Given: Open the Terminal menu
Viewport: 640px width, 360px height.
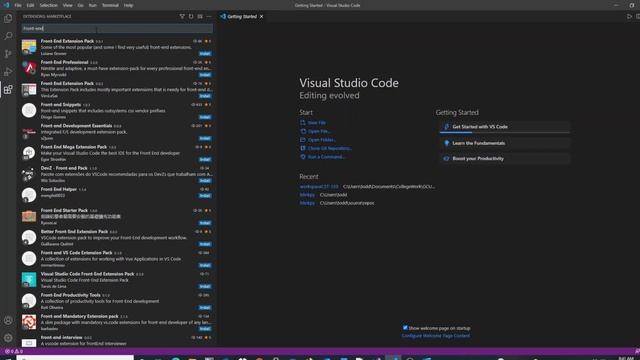Looking at the screenshot, I should coord(110,5).
